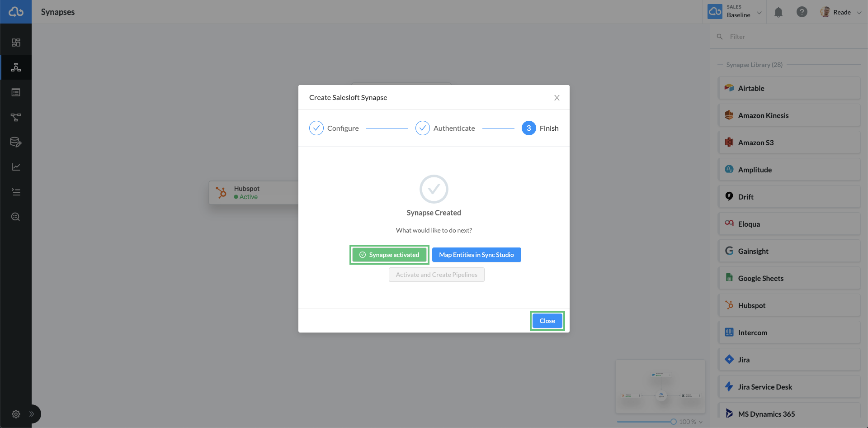Image resolution: width=868 pixels, height=428 pixels.
Task: Click the Authenticate step in wizard
Action: (x=445, y=128)
